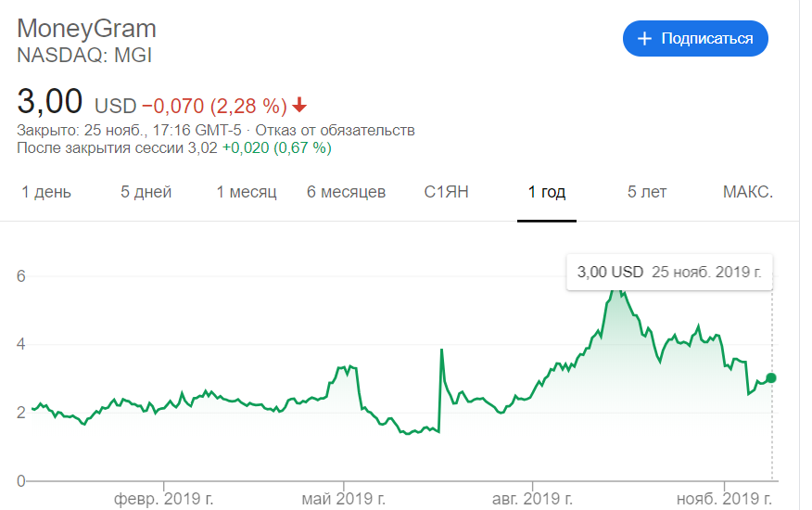This screenshot has width=812, height=510.
Task: Show the 5 лет chart range
Action: [647, 192]
